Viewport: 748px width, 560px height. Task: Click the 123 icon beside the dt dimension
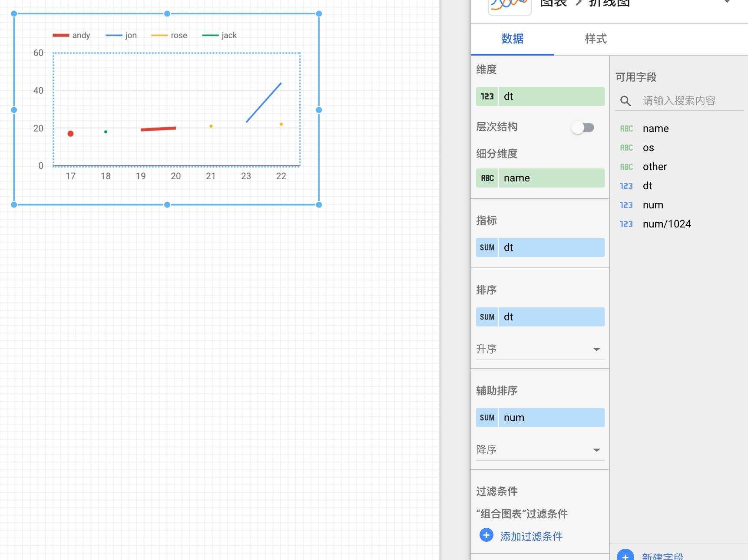coord(487,96)
